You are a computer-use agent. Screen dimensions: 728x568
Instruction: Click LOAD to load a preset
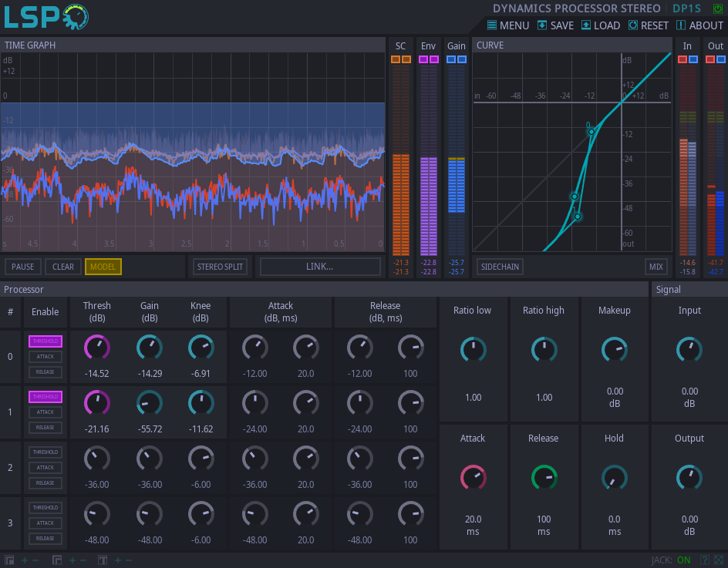click(601, 25)
